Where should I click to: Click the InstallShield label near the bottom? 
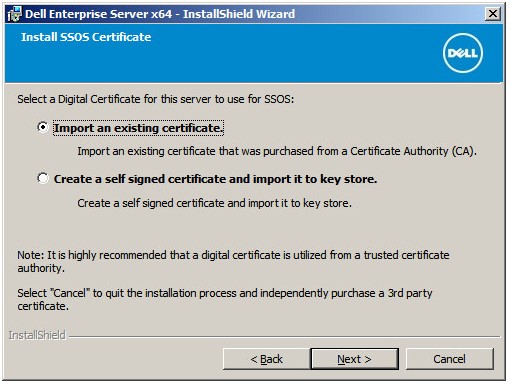click(x=37, y=335)
